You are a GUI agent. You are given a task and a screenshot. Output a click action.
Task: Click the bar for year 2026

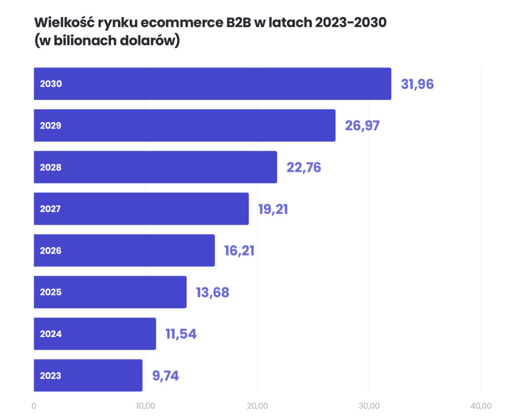123,250
